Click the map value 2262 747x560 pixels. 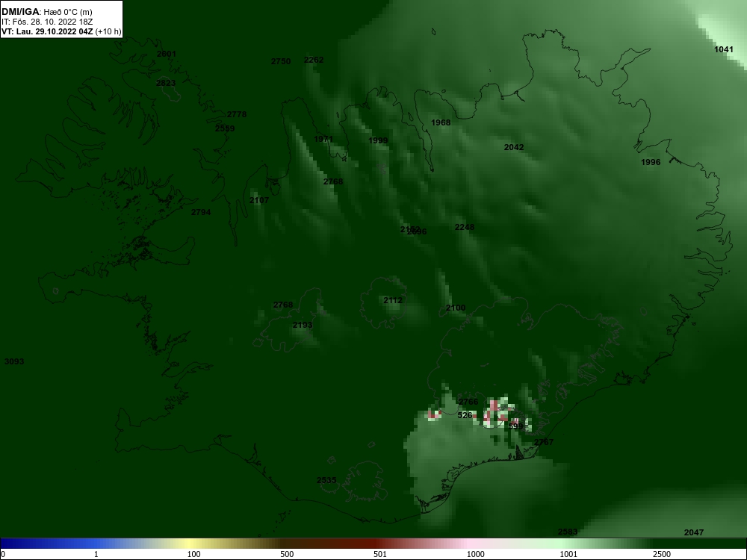314,60
